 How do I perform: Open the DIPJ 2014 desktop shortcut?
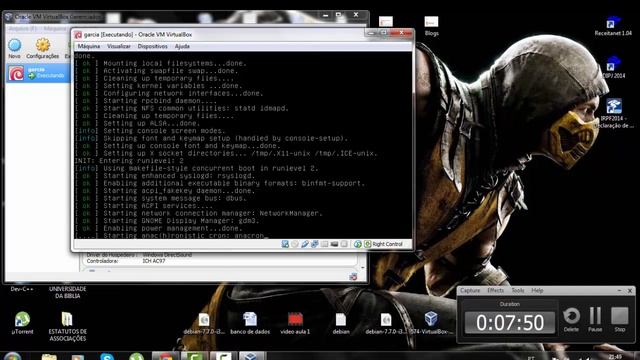[613, 67]
